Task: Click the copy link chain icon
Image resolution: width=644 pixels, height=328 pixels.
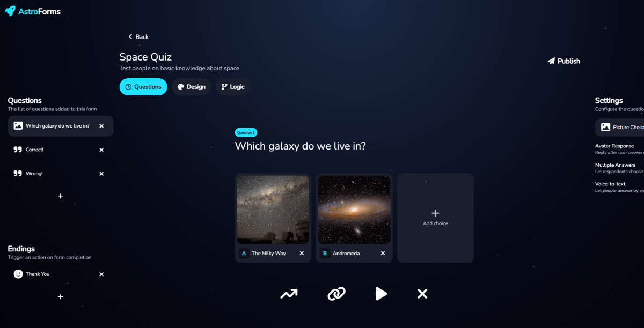Action: pos(336,294)
